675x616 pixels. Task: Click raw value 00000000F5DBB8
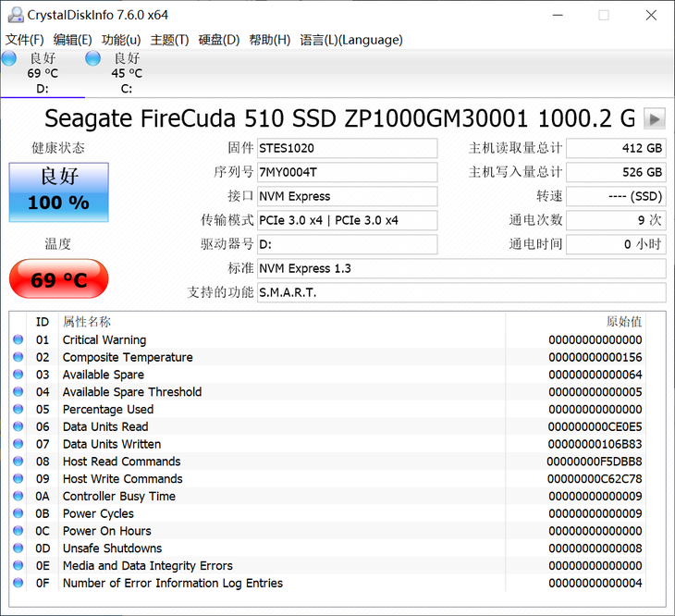[x=595, y=462]
